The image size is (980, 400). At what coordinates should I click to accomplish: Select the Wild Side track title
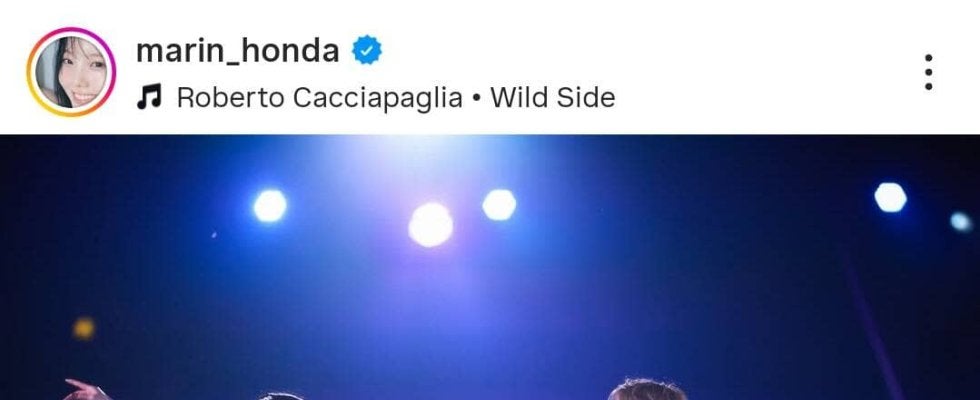(x=552, y=98)
